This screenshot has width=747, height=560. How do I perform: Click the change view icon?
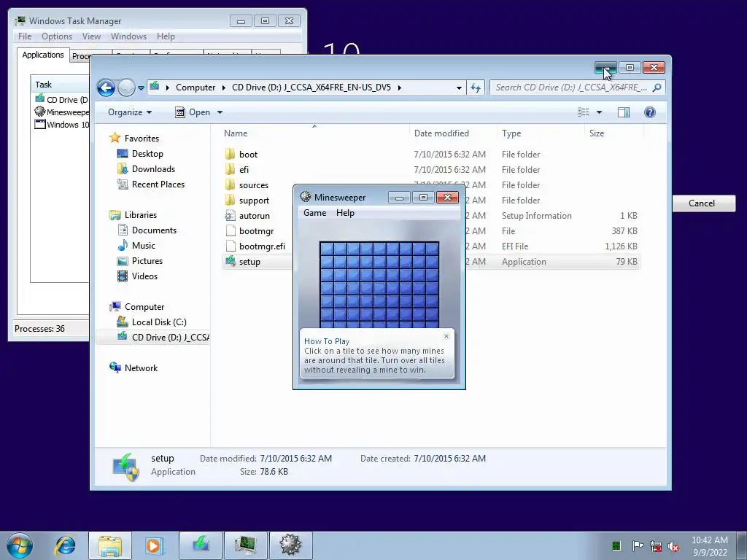click(x=583, y=112)
